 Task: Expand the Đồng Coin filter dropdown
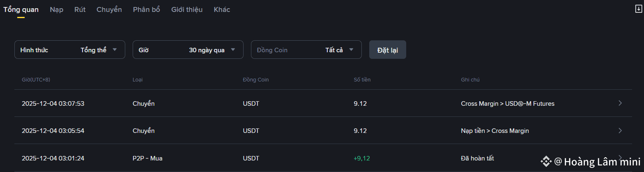[306, 50]
